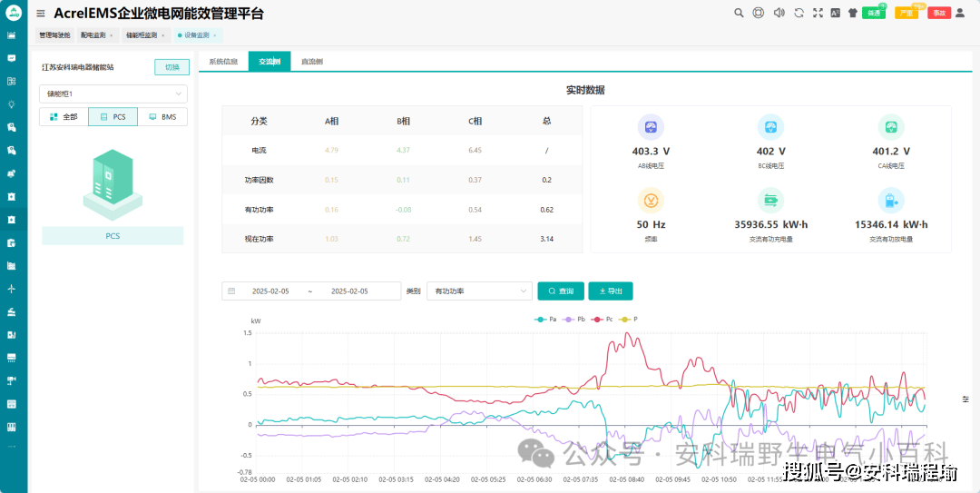Click the A相 current value 4.79
The image size is (980, 493).
pyautogui.click(x=331, y=151)
